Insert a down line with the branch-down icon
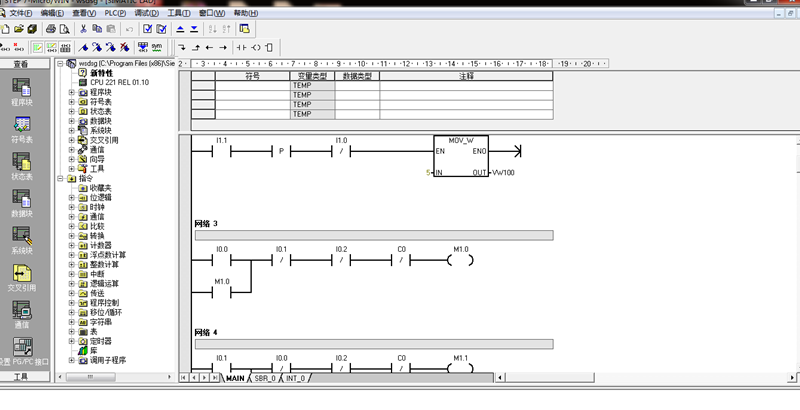 (182, 47)
